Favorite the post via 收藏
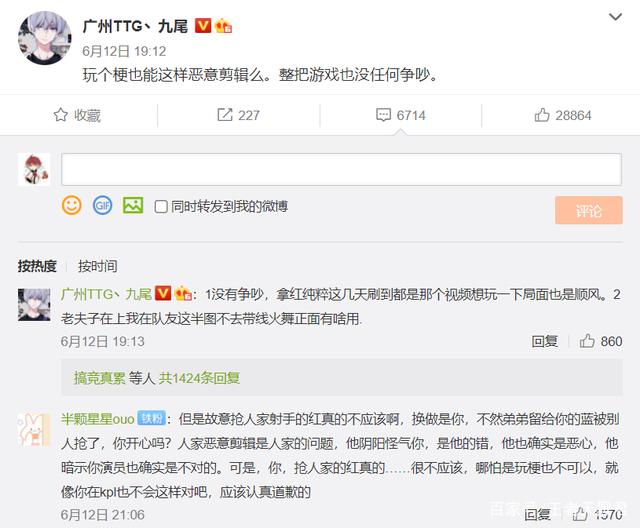 78,115
